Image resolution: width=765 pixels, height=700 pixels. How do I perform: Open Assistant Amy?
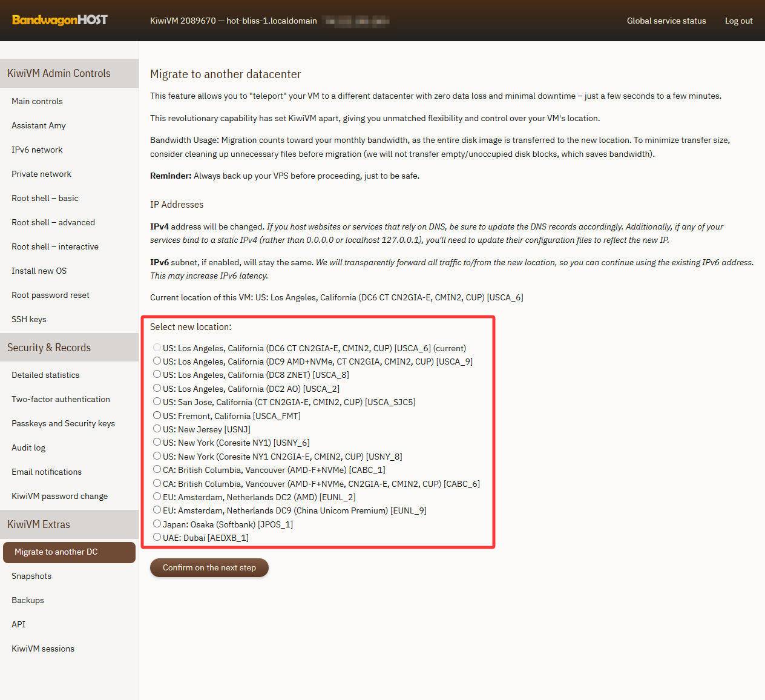(x=39, y=125)
